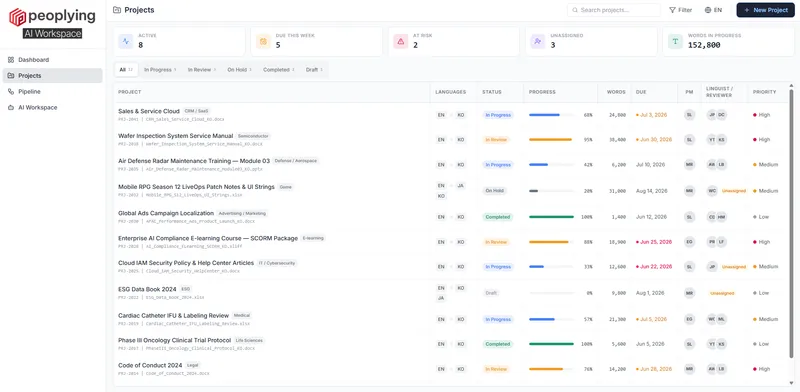
Task: Click WC avatar in Mobile RPG row
Action: click(x=712, y=191)
